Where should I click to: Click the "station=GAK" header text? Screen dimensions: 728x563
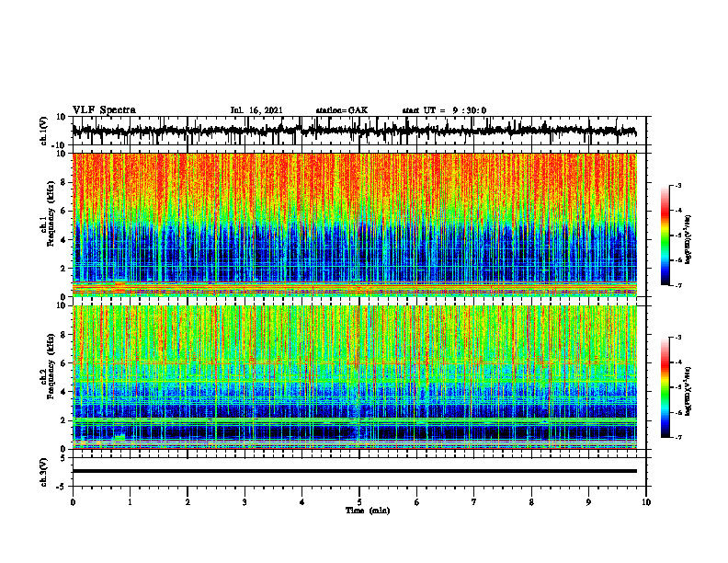[x=342, y=110]
